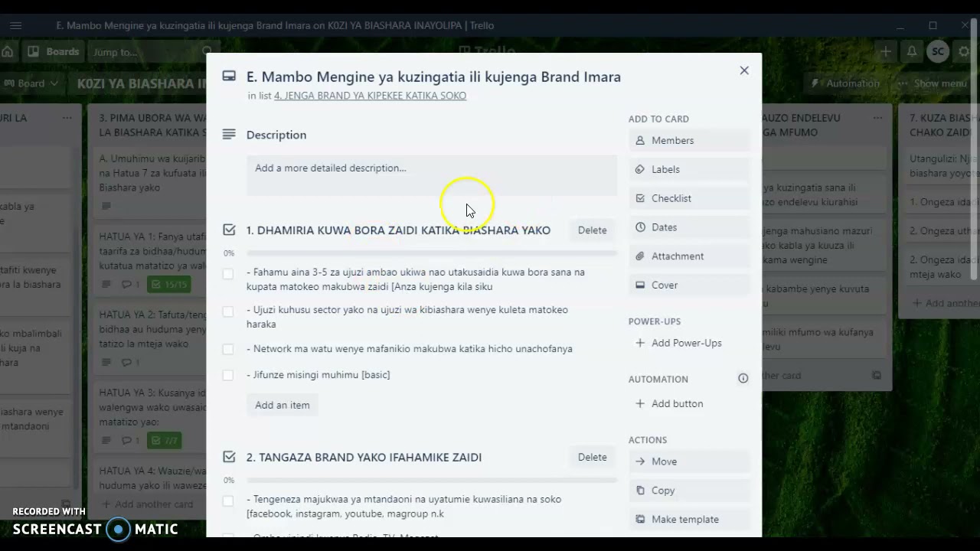The width and height of the screenshot is (980, 551).
Task: Add an Attachment to the card
Action: [689, 256]
